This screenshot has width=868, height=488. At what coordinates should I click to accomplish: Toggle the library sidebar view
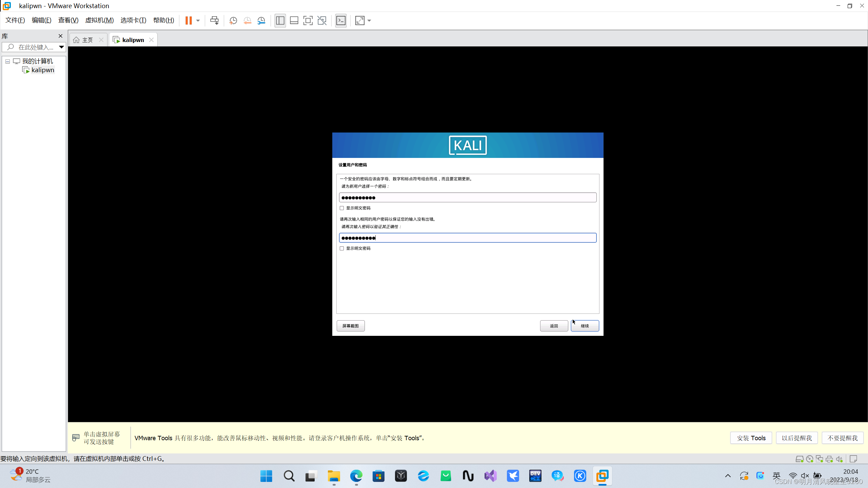pyautogui.click(x=280, y=21)
